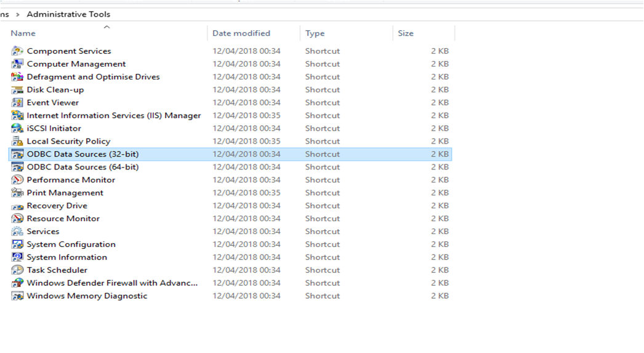Select Internet Information Services (IIS) Manager name
644x353 pixels.
[114, 115]
